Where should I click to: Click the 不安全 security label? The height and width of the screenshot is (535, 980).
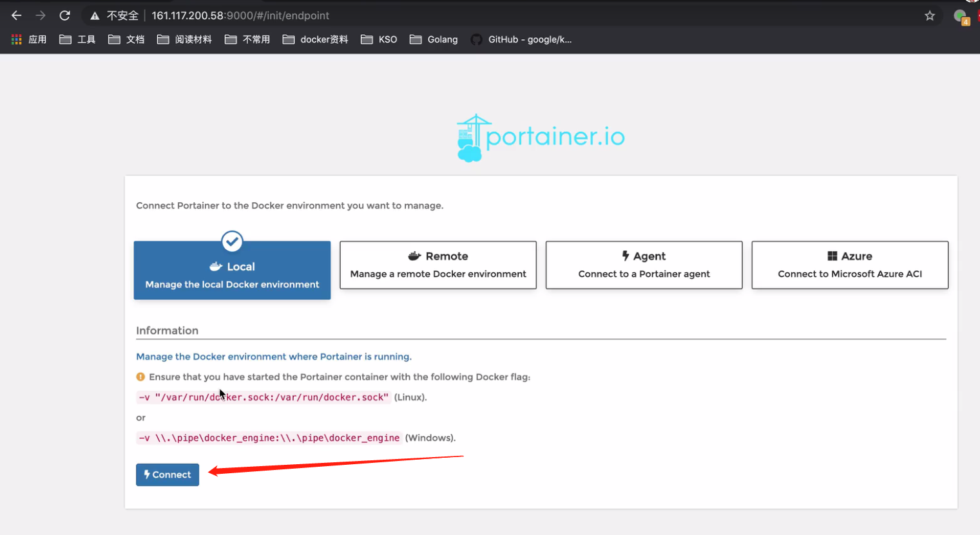click(122, 15)
